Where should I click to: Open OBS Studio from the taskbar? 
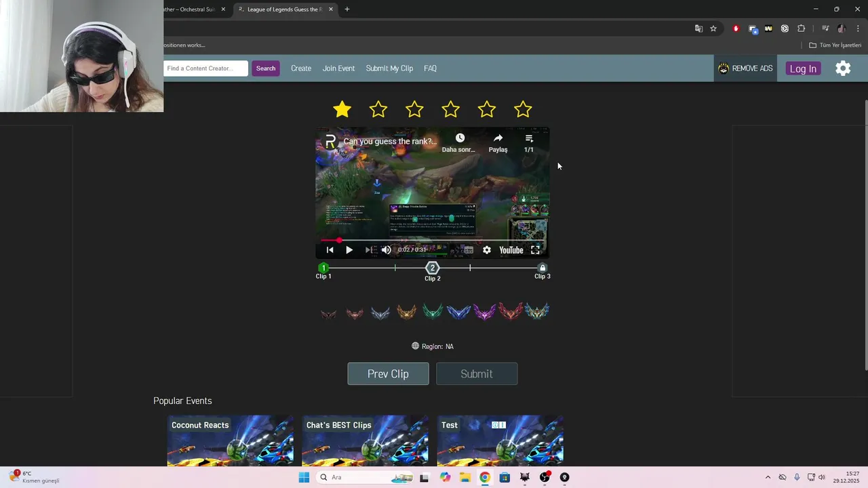545,477
